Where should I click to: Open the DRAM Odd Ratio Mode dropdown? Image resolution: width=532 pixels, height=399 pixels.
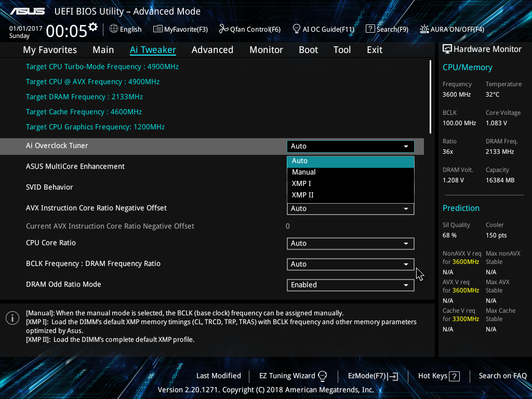tap(351, 285)
